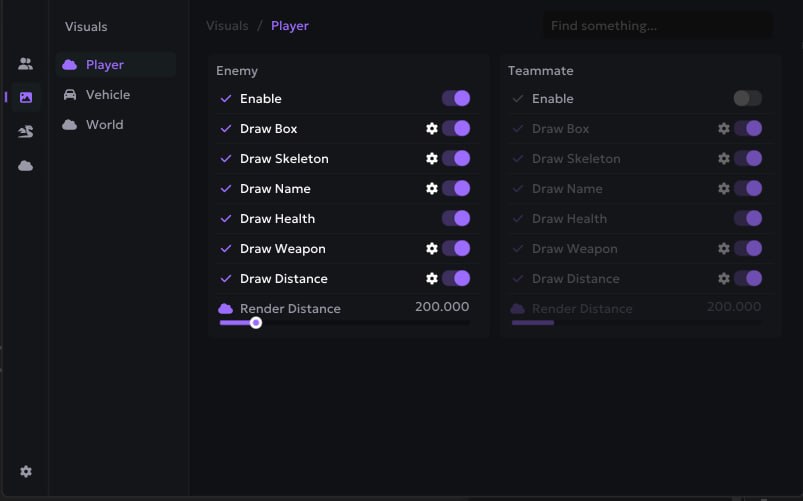Toggle Enemy Enable switch off
Screen dimensions: 803x501
pyautogui.click(x=456, y=98)
